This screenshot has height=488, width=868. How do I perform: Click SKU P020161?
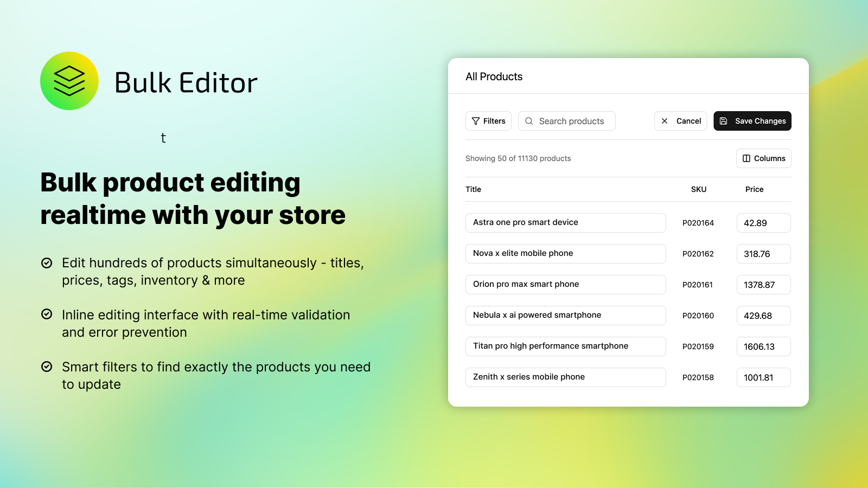698,285
